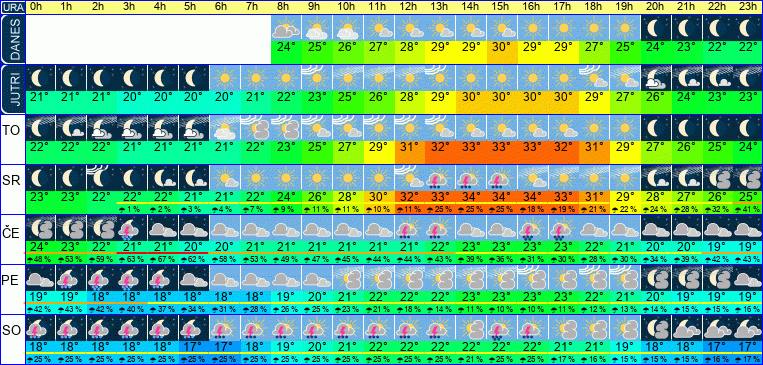Click the 30° temperature for DANES at 15h
Screen dimensions: 763x365
pos(502,48)
